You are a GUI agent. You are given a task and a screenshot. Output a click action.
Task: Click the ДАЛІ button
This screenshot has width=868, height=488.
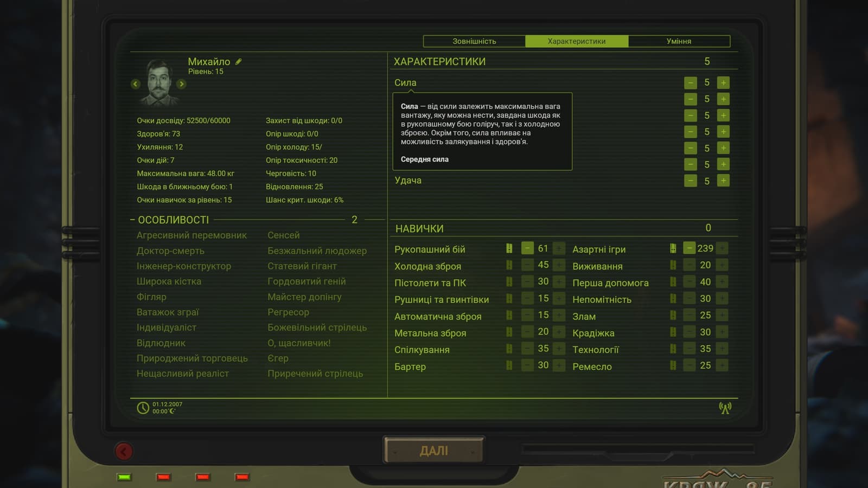tap(434, 451)
